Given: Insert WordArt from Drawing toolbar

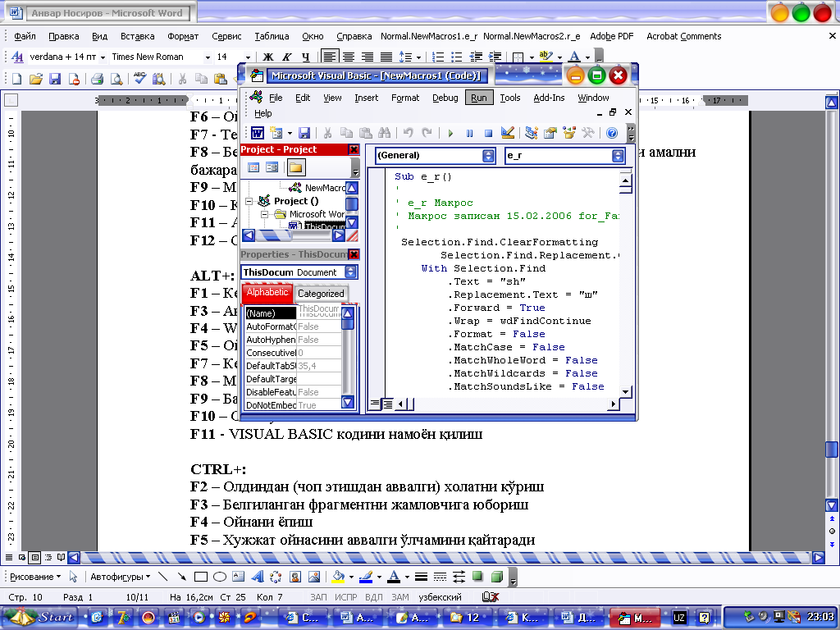Looking at the screenshot, I should pos(258,577).
